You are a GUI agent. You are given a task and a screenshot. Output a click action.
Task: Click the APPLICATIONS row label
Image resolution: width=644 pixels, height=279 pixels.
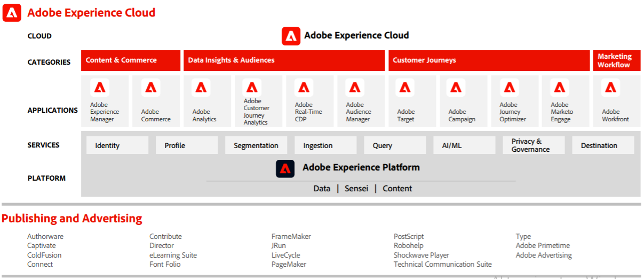pos(53,110)
